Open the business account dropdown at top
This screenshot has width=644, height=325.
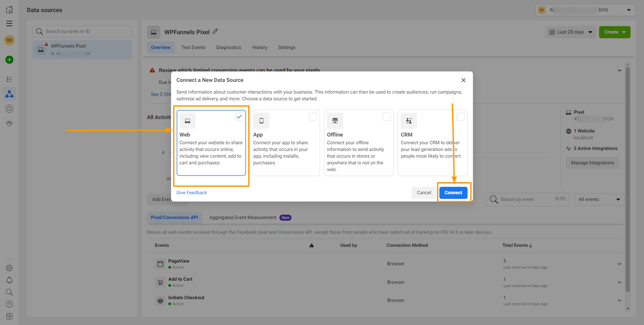tap(585, 10)
